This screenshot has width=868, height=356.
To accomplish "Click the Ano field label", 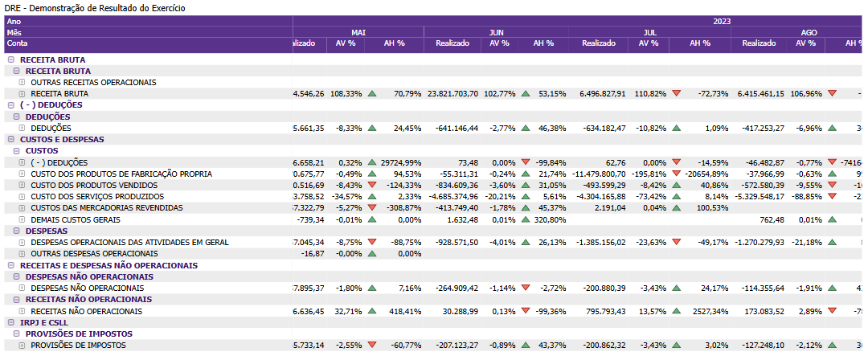I will click(x=14, y=21).
